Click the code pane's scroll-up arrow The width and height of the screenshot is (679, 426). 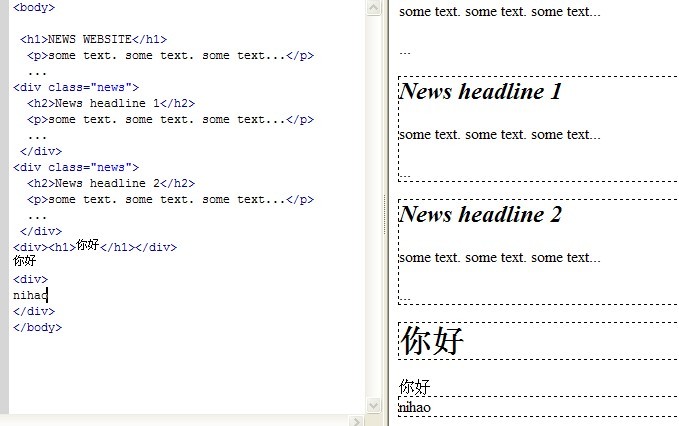tap(373, 8)
